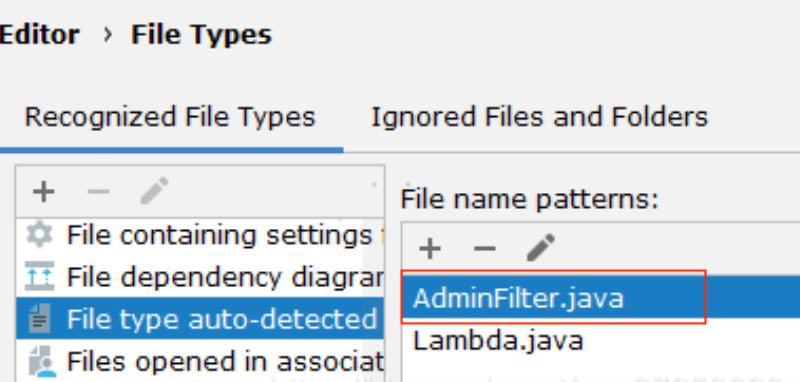Screen dimensions: 800x382
Task: Remove the selected file name pattern
Action: click(x=485, y=249)
